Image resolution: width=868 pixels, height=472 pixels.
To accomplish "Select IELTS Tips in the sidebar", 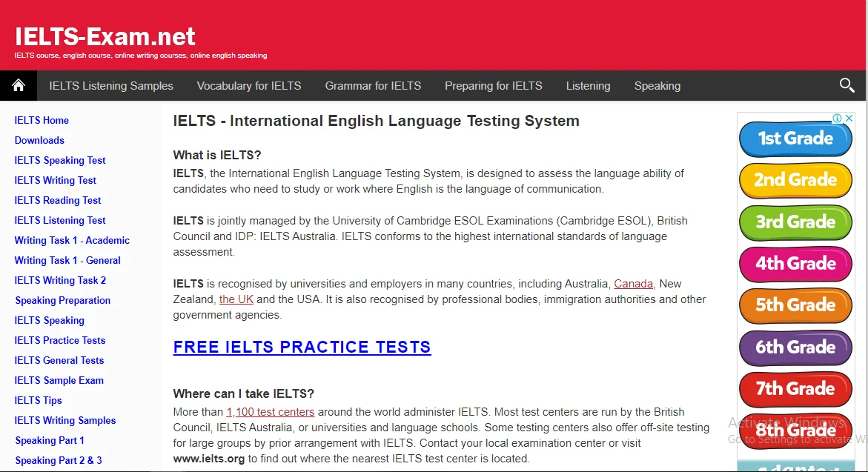I will [39, 400].
